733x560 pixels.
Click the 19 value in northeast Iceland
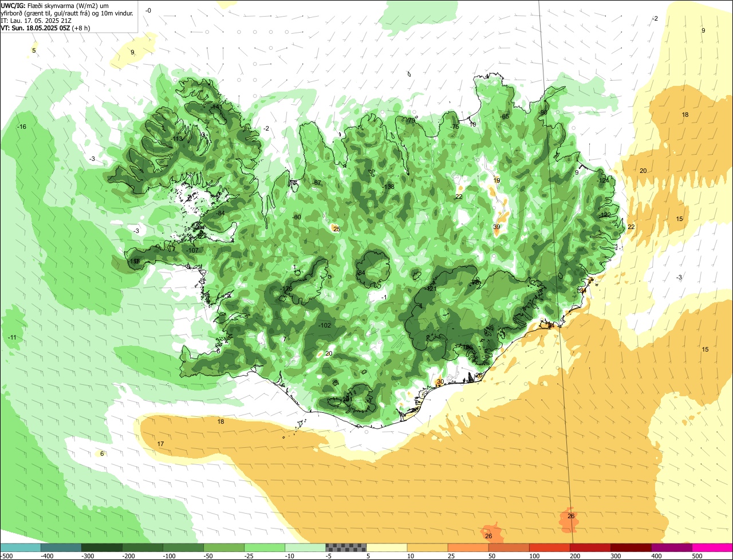point(496,180)
